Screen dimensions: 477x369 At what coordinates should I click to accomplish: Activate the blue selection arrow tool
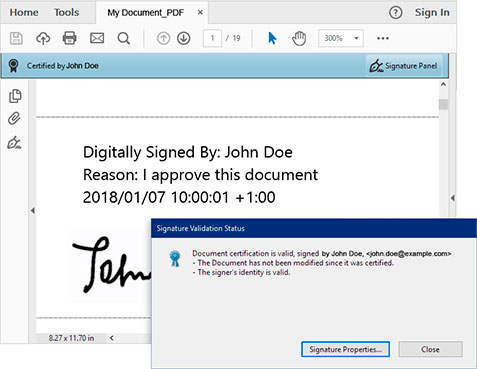[272, 38]
